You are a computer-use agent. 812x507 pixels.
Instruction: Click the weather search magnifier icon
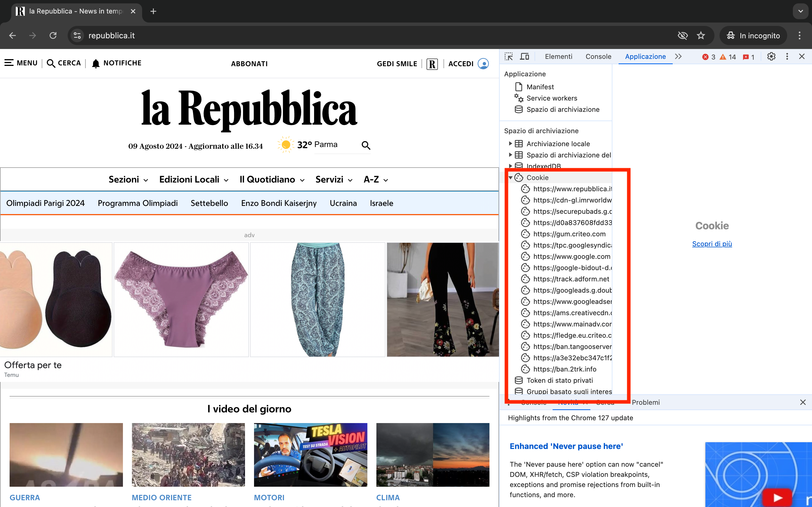366,145
